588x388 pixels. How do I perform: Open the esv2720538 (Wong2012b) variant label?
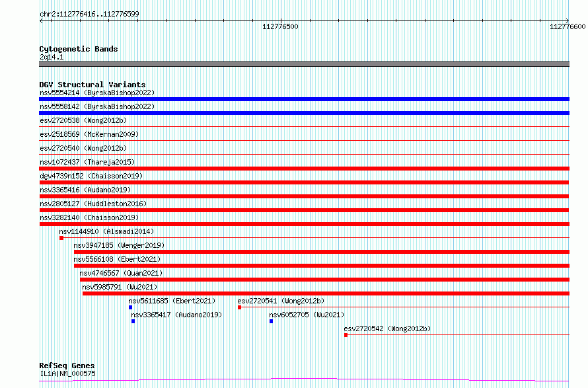[x=83, y=120]
